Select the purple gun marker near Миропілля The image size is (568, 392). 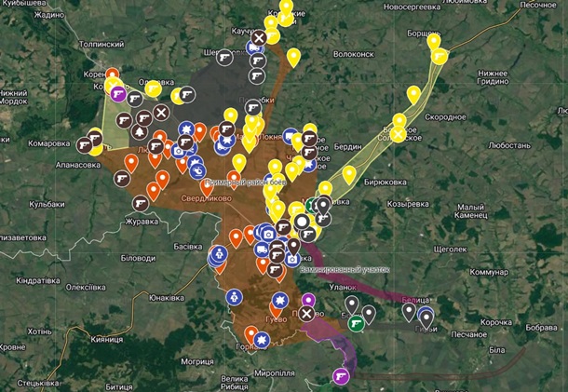click(x=342, y=375)
